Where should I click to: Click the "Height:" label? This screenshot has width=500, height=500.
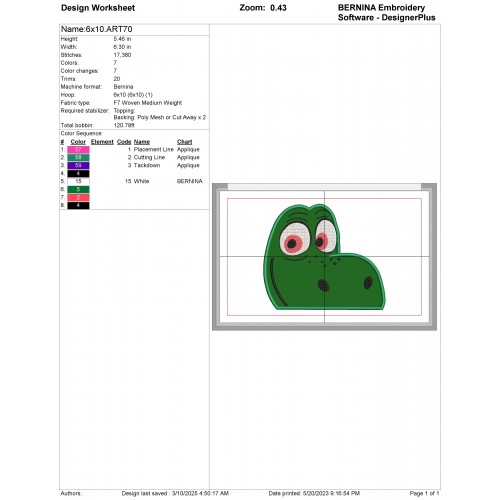coord(69,39)
